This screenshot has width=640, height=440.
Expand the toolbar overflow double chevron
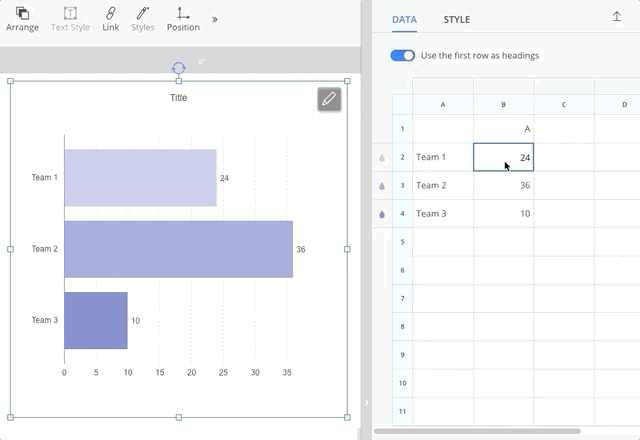coord(215,19)
